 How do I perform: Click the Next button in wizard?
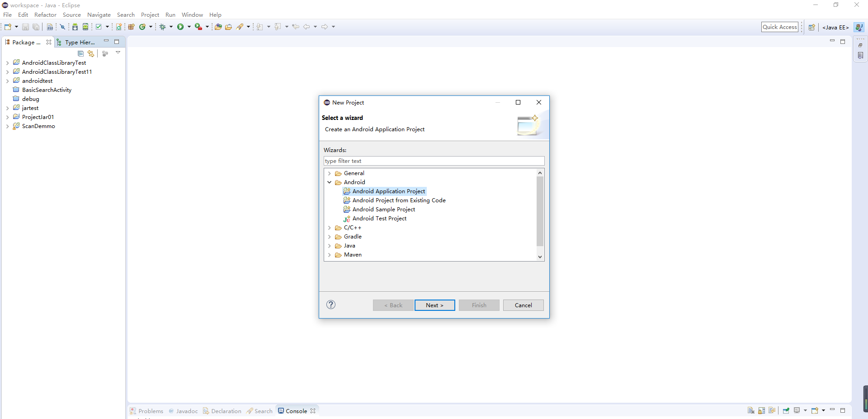(x=434, y=305)
